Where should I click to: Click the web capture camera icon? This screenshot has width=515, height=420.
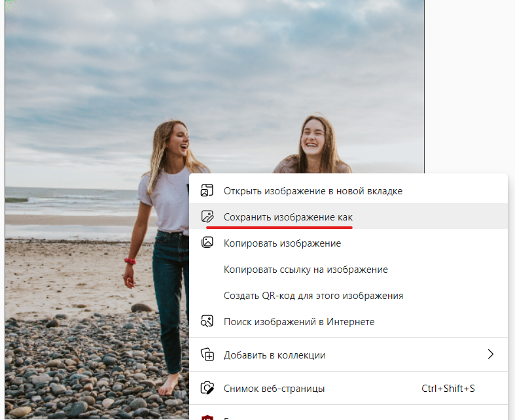pyautogui.click(x=207, y=388)
